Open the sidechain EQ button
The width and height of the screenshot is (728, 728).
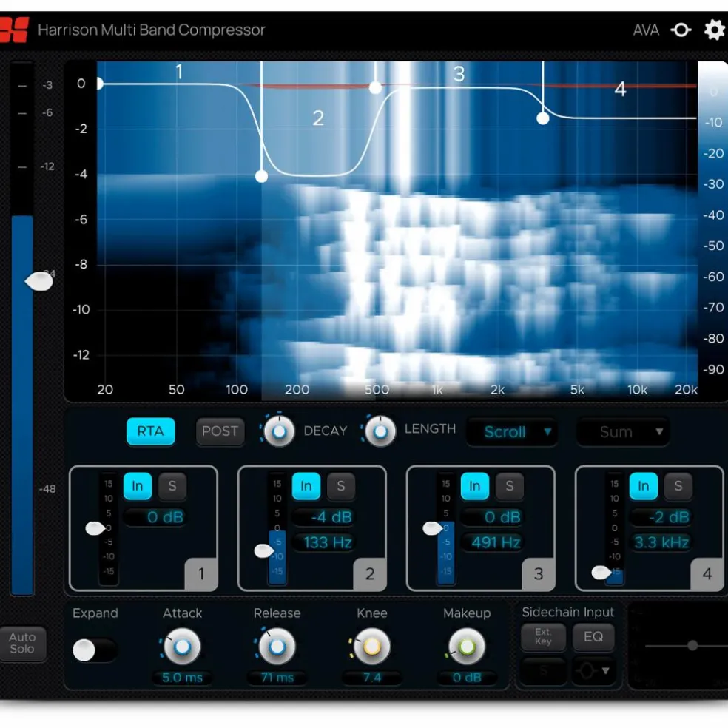click(593, 637)
